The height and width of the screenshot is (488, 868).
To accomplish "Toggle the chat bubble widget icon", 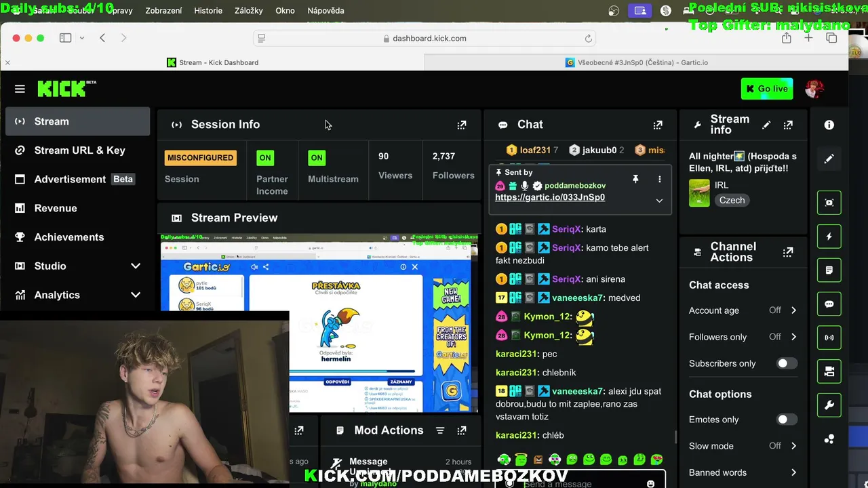I will [x=829, y=304].
